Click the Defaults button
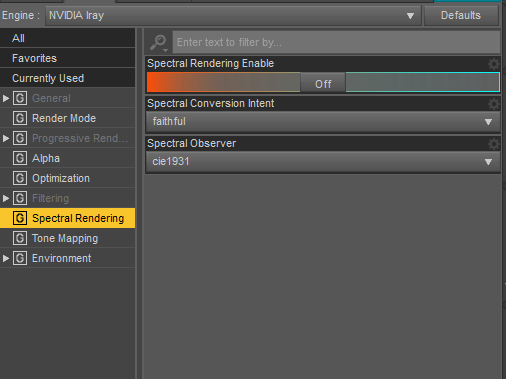 pos(461,15)
